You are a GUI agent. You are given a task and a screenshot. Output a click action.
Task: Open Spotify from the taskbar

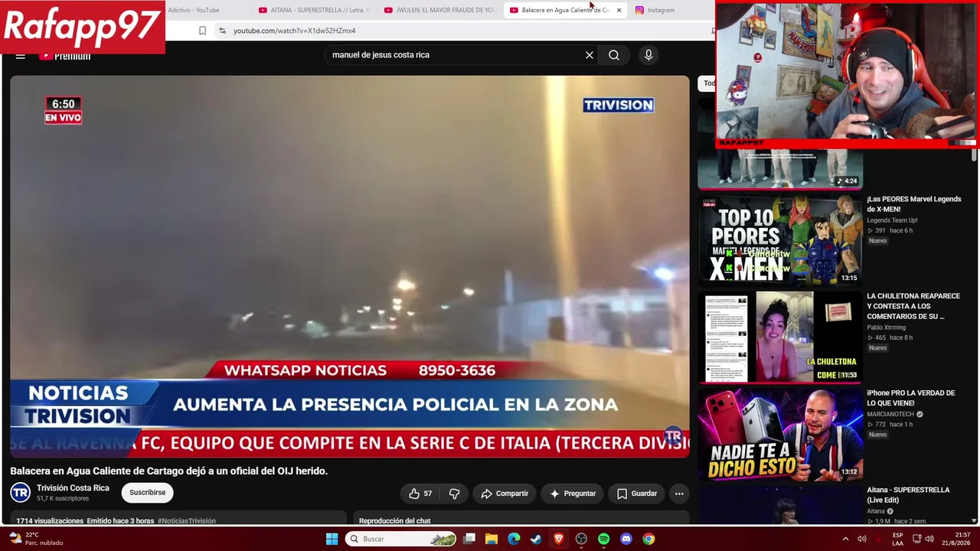[x=603, y=539]
